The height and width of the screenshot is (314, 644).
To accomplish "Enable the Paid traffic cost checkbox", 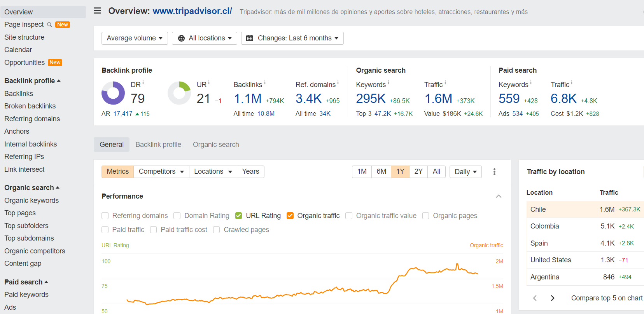I will [x=154, y=230].
